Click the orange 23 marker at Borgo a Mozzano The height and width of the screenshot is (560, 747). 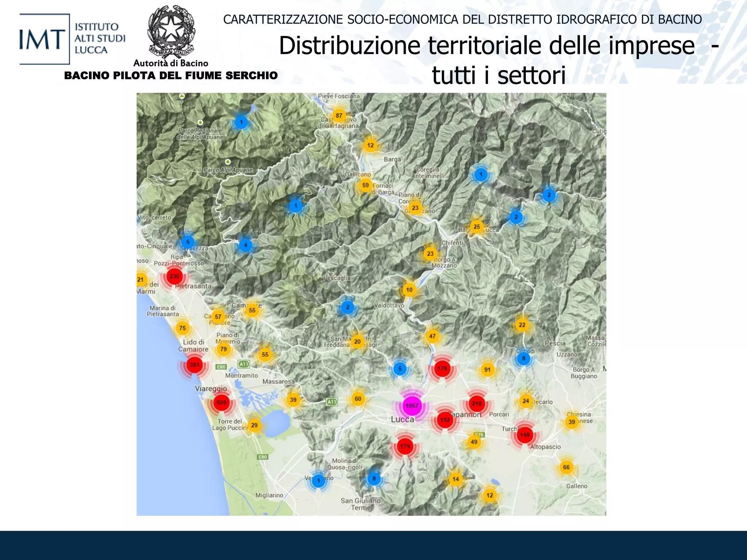click(430, 254)
